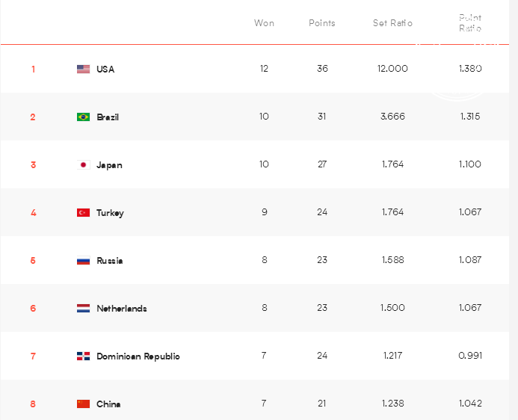
Task: Sort by the Point Ratio column header
Action: tap(470, 22)
